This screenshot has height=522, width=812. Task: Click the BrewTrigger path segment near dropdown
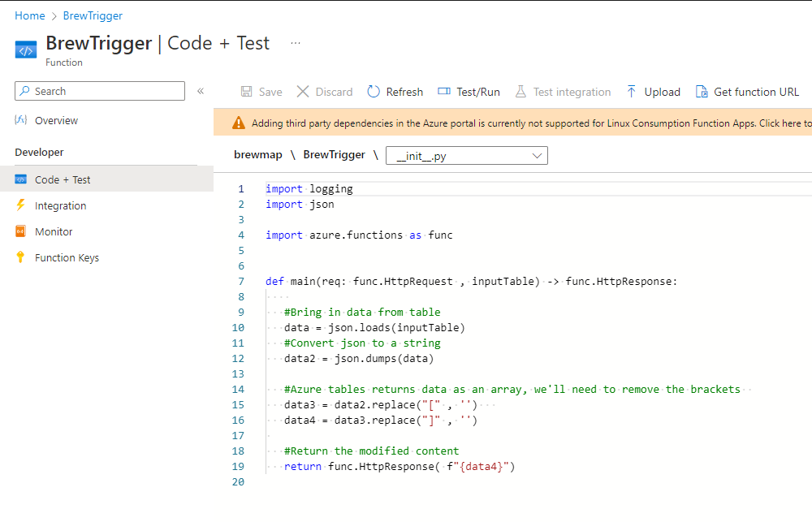pyautogui.click(x=334, y=154)
